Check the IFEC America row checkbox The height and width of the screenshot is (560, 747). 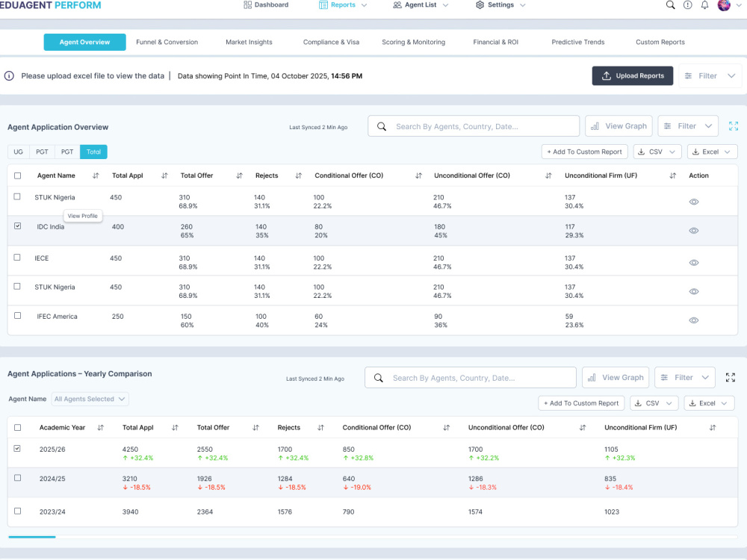click(18, 316)
